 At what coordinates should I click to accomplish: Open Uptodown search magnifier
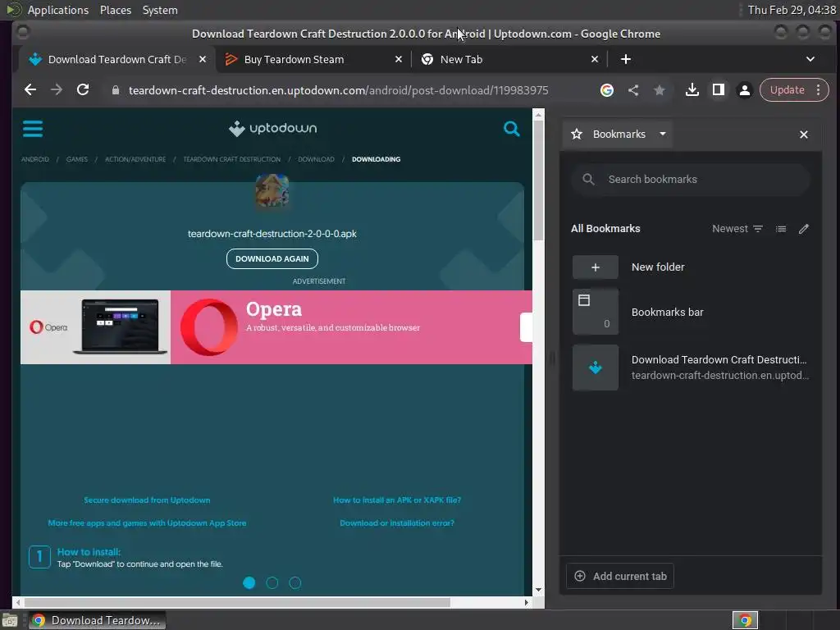coord(512,129)
